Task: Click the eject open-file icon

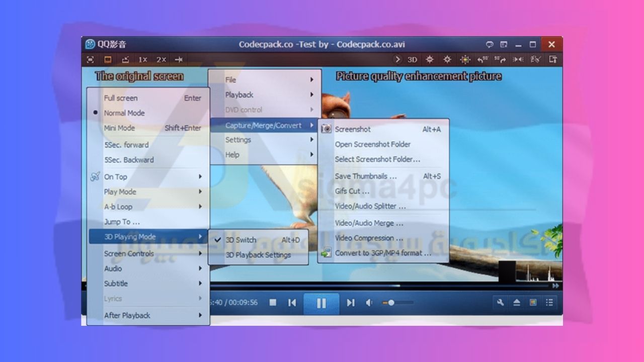Action: pos(517,302)
